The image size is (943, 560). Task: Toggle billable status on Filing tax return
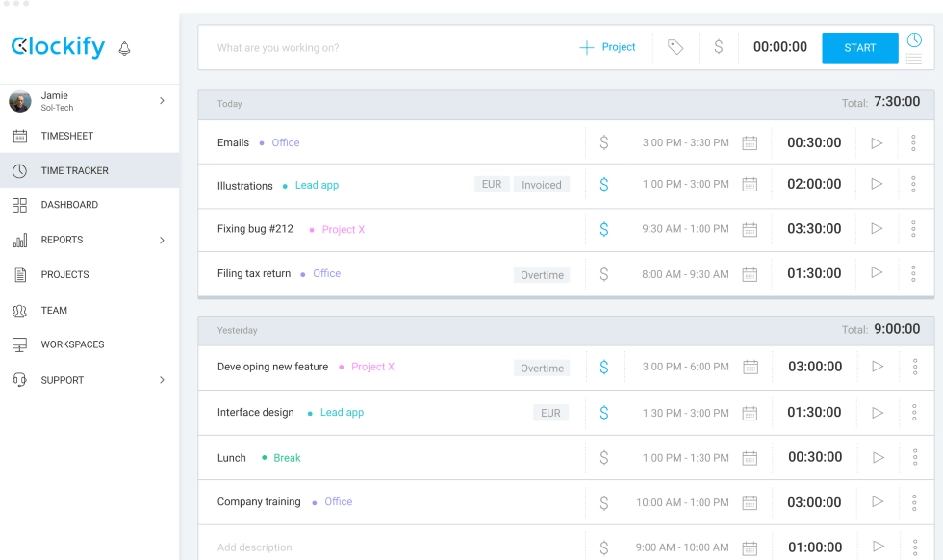click(x=604, y=273)
